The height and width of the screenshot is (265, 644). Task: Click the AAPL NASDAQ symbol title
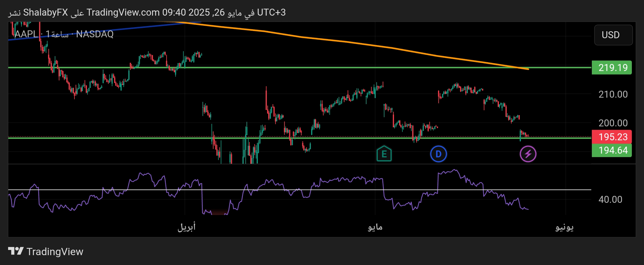click(64, 34)
